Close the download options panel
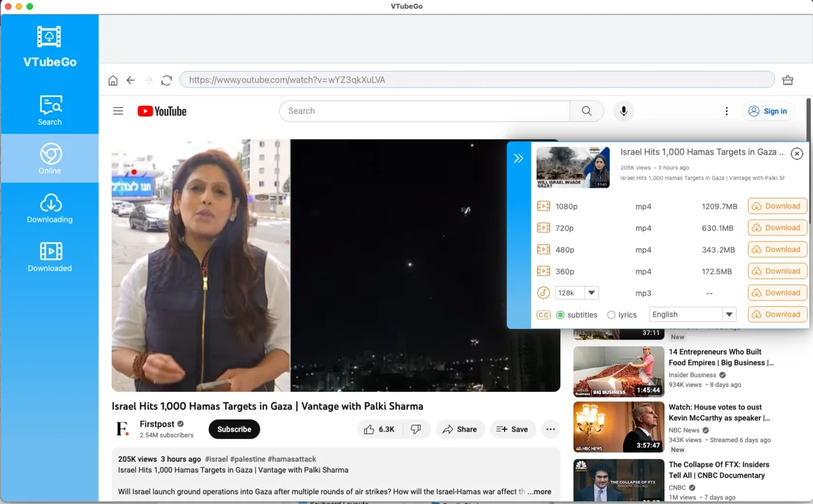Image resolution: width=813 pixels, height=504 pixels. tap(797, 154)
